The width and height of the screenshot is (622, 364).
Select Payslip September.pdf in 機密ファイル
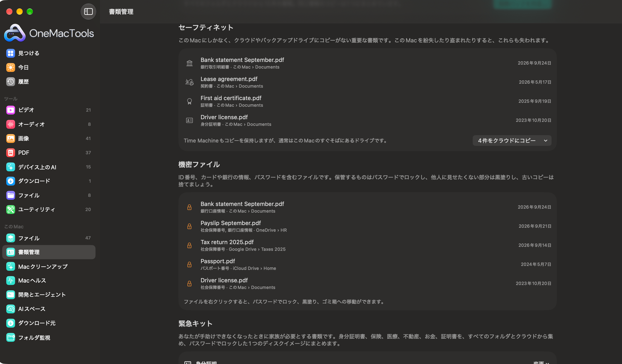[367, 226]
